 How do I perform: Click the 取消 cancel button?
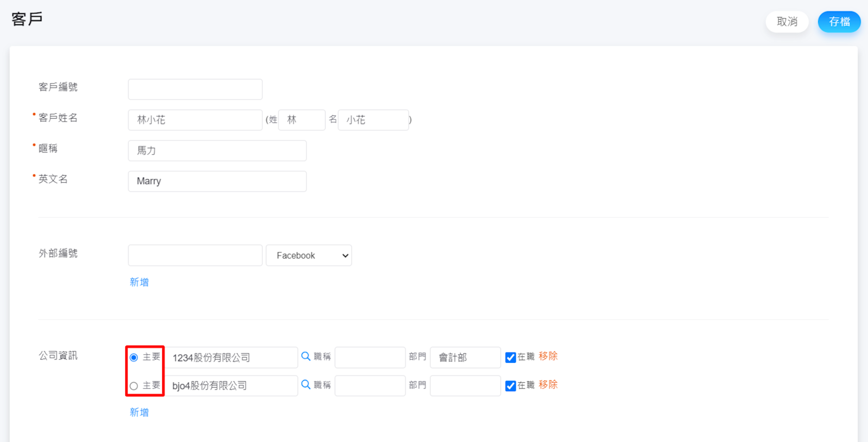tap(787, 22)
